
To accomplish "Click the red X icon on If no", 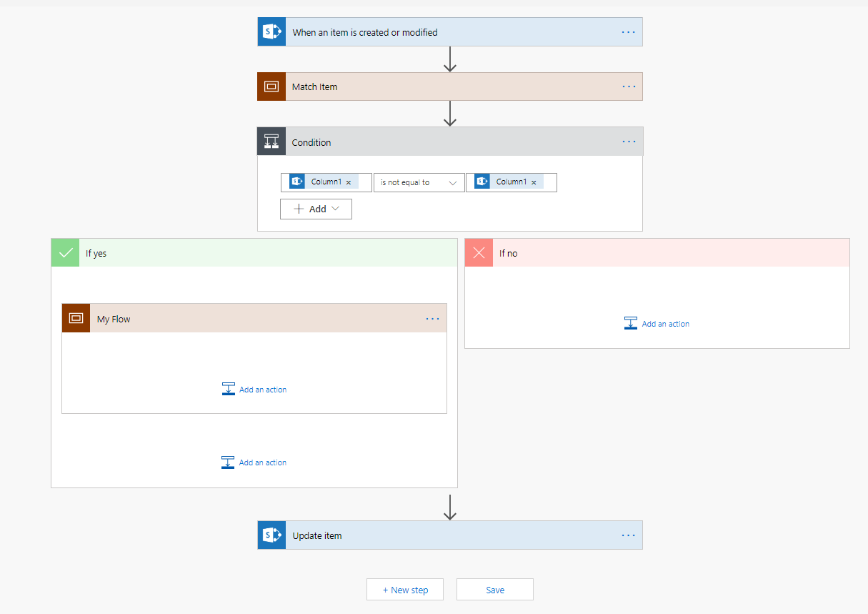I will pyautogui.click(x=479, y=253).
